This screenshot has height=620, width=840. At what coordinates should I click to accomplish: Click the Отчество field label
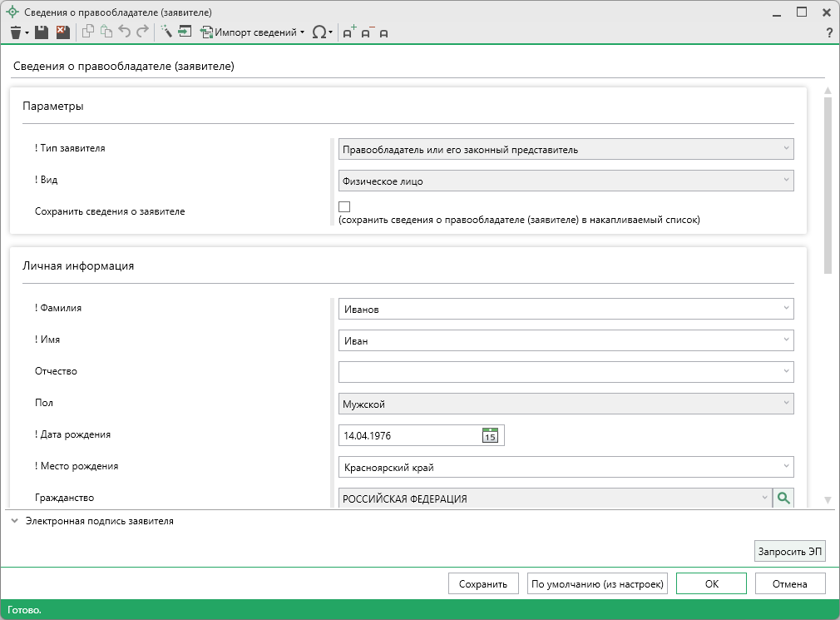pyautogui.click(x=56, y=371)
